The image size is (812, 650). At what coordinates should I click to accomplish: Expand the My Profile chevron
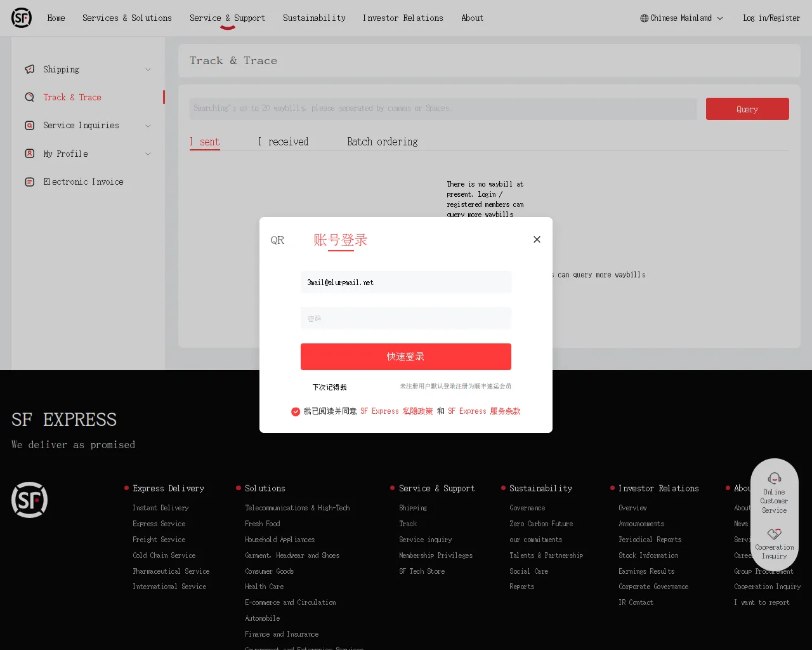point(148,154)
